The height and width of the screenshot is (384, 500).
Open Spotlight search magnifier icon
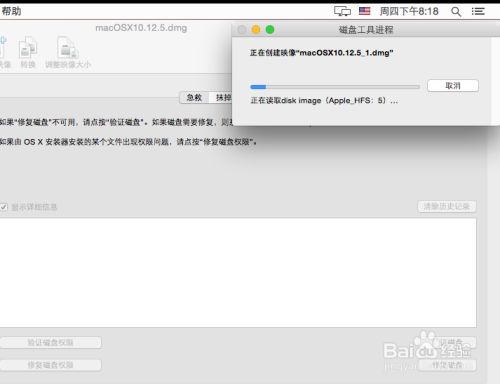(x=456, y=12)
